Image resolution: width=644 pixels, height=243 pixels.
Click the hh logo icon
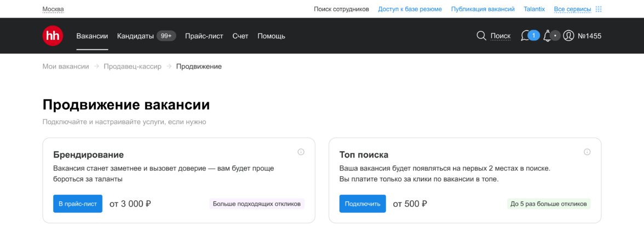tap(53, 36)
